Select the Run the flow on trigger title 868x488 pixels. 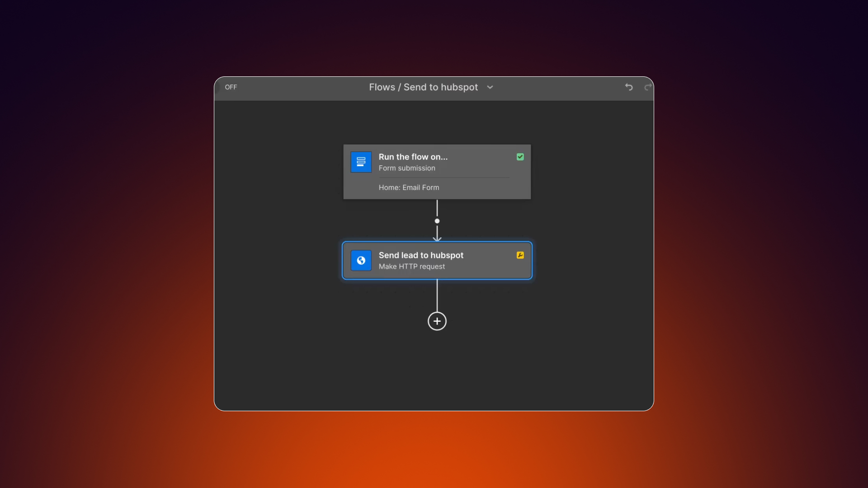click(x=413, y=157)
